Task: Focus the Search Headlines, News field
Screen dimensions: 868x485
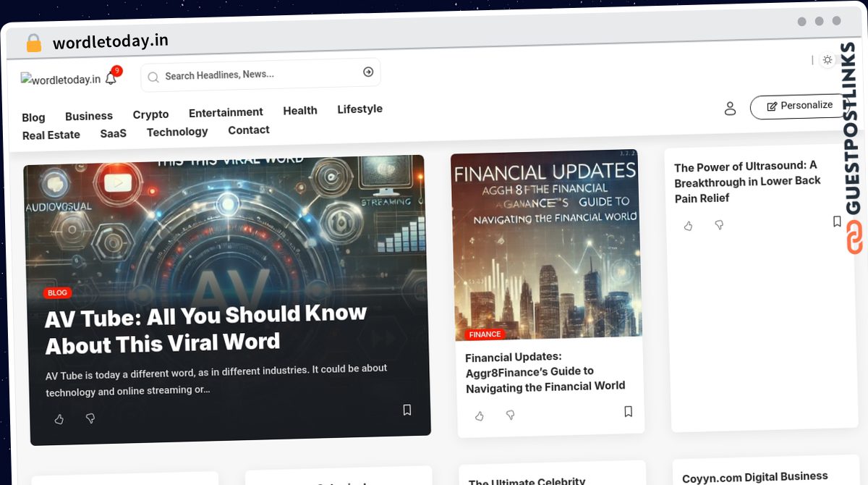Action: [x=260, y=75]
